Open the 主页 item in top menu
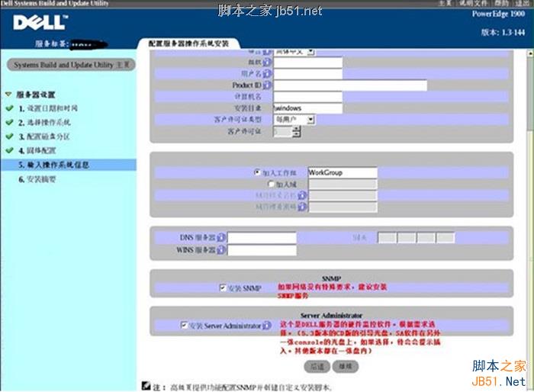 click(x=445, y=3)
